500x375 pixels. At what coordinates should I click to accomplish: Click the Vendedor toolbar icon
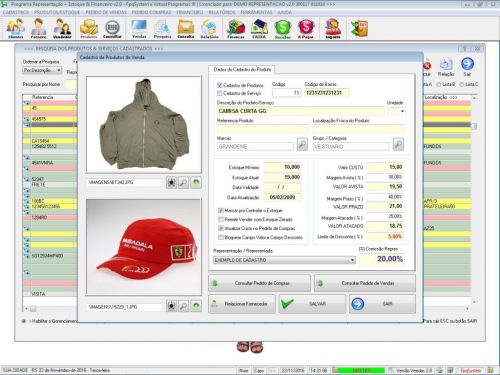(62, 28)
